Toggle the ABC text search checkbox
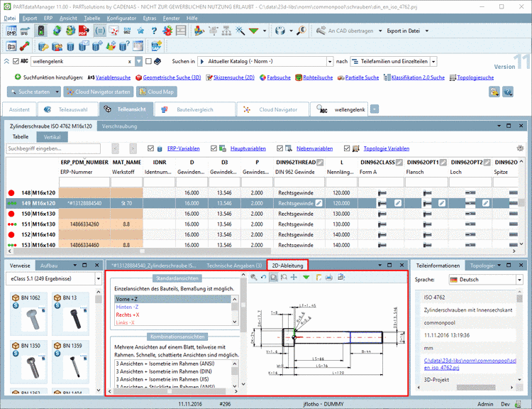532x409 pixels. 16,61
